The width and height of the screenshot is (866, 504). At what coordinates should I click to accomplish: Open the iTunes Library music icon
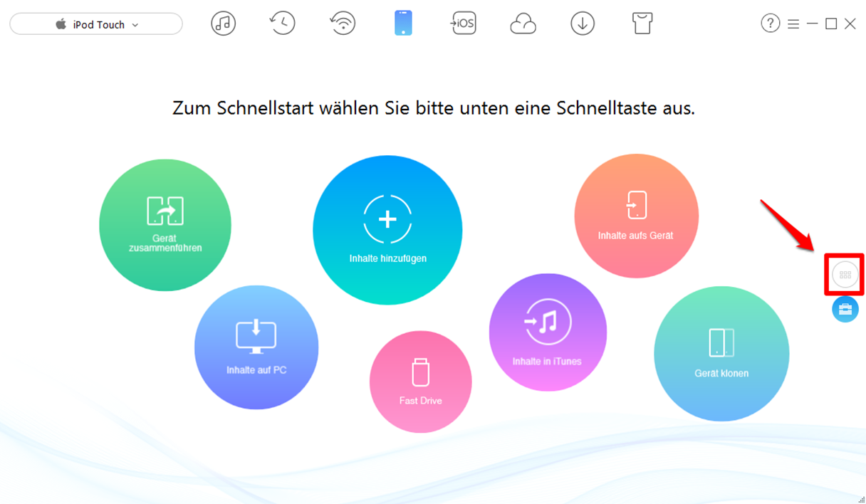(x=224, y=23)
